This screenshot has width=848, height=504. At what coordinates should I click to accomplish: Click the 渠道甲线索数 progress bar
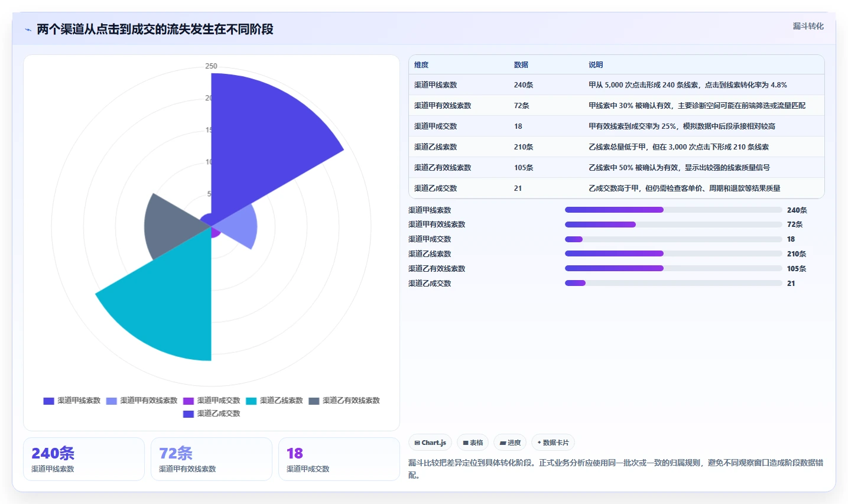click(674, 210)
